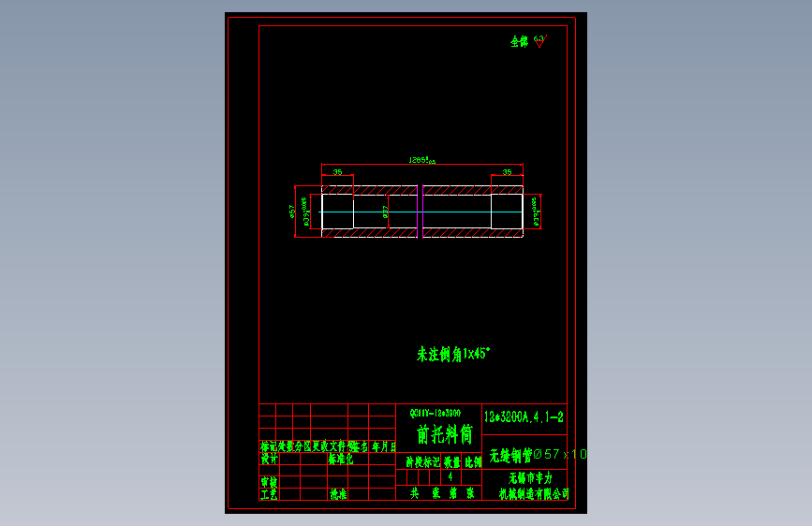812x526 pixels.
Task: Select the 设计 label in title block
Action: 270,459
